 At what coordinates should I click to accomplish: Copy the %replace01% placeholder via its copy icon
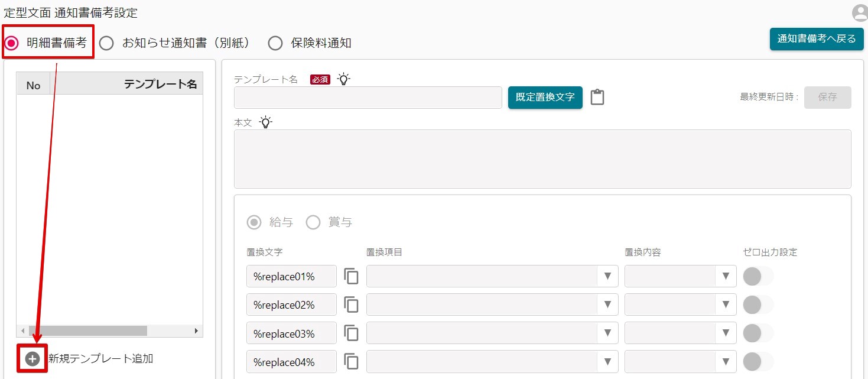[x=352, y=276]
